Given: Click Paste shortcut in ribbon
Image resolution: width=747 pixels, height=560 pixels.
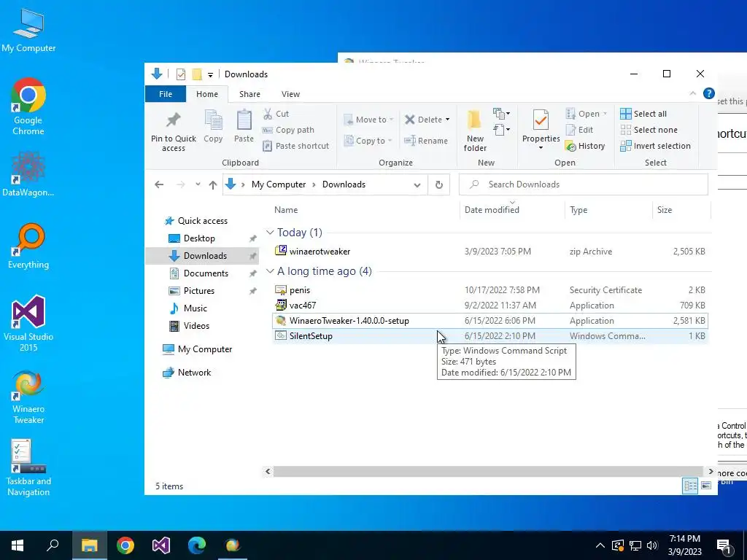Looking at the screenshot, I should [x=296, y=146].
